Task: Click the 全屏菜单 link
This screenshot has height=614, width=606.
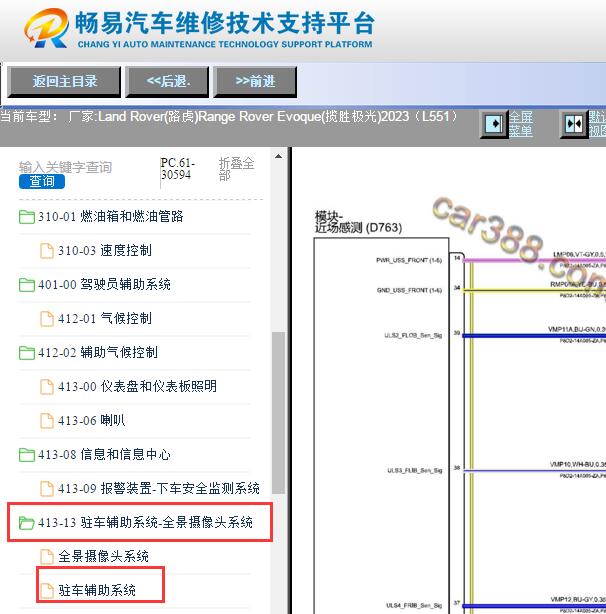Action: coord(521,124)
